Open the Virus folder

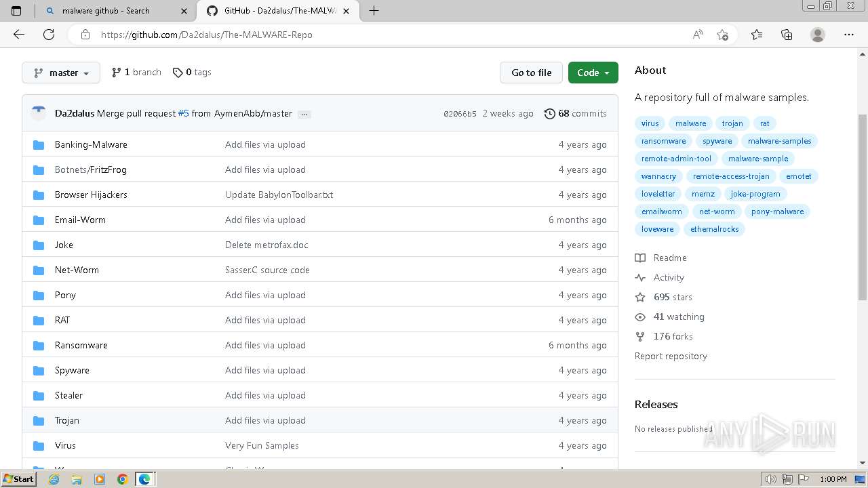(65, 445)
